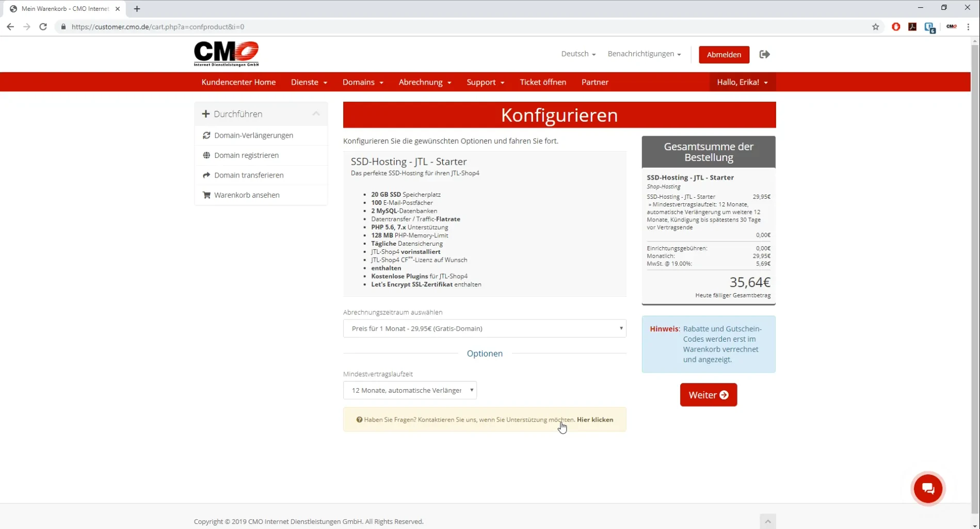
Task: Click the scrollbar down arrow
Action: tap(974, 525)
